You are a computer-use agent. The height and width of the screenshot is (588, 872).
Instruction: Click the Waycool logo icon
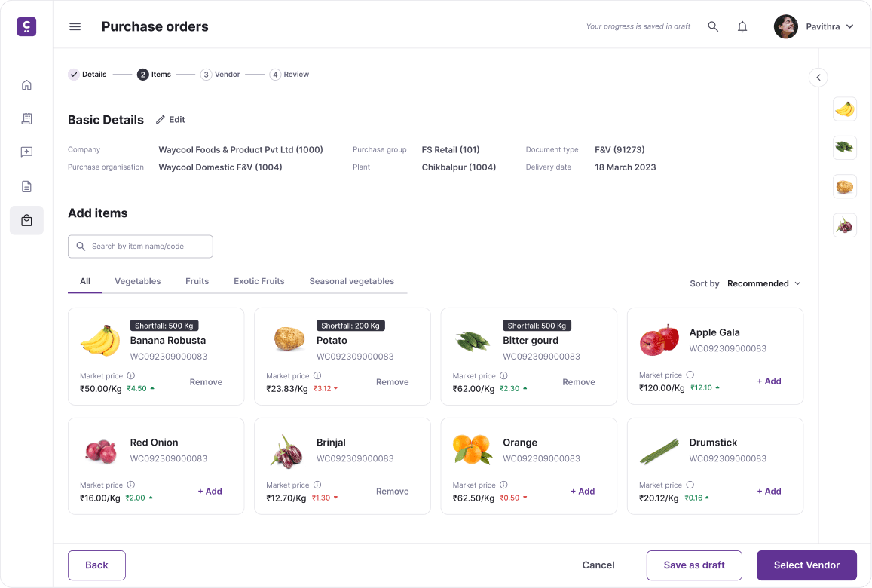pyautogui.click(x=26, y=26)
